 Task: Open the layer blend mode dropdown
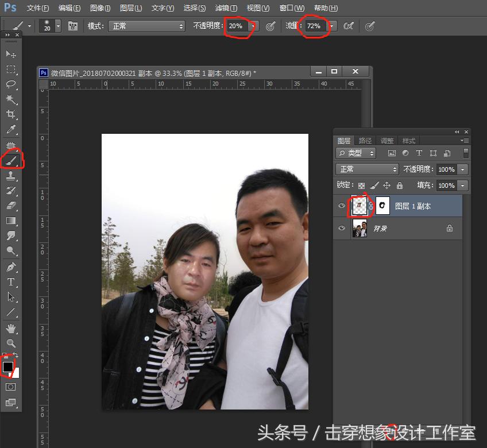tap(366, 169)
